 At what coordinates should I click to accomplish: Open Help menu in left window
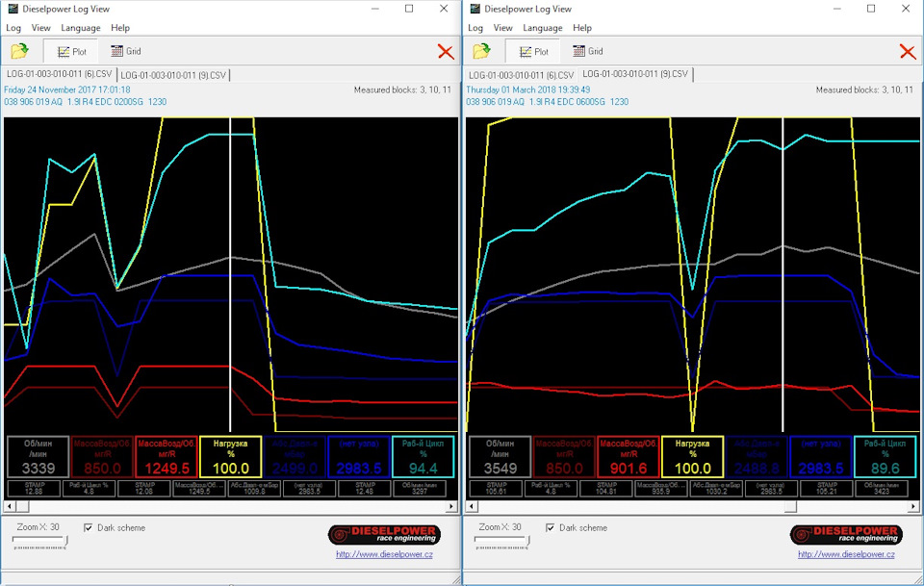[x=120, y=28]
